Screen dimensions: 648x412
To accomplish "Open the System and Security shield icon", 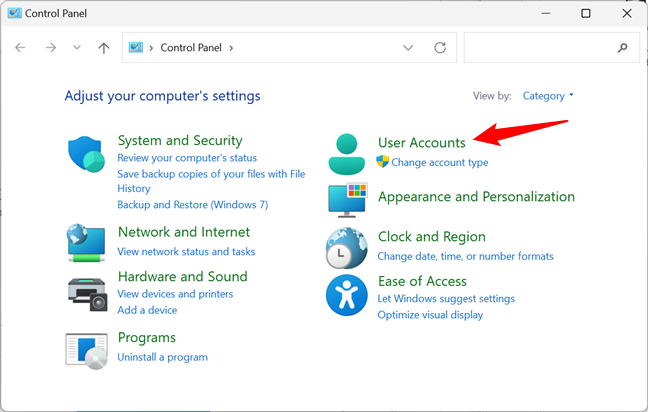I will 86,155.
